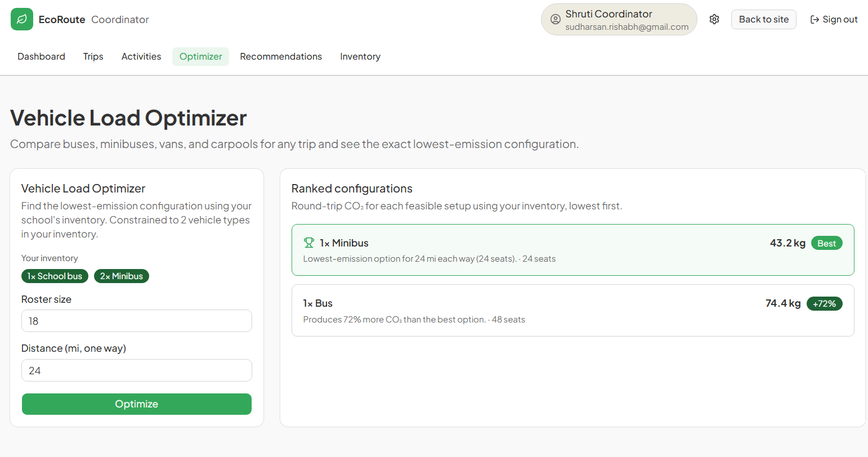This screenshot has height=457, width=868.
Task: Click the +72% emissions badge
Action: (x=824, y=303)
